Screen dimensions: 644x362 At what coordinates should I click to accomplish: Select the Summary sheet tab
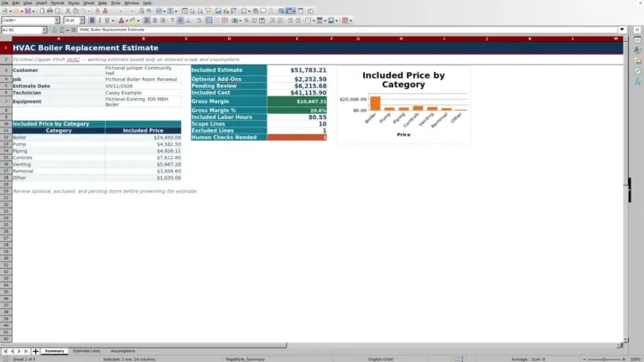[x=55, y=351]
